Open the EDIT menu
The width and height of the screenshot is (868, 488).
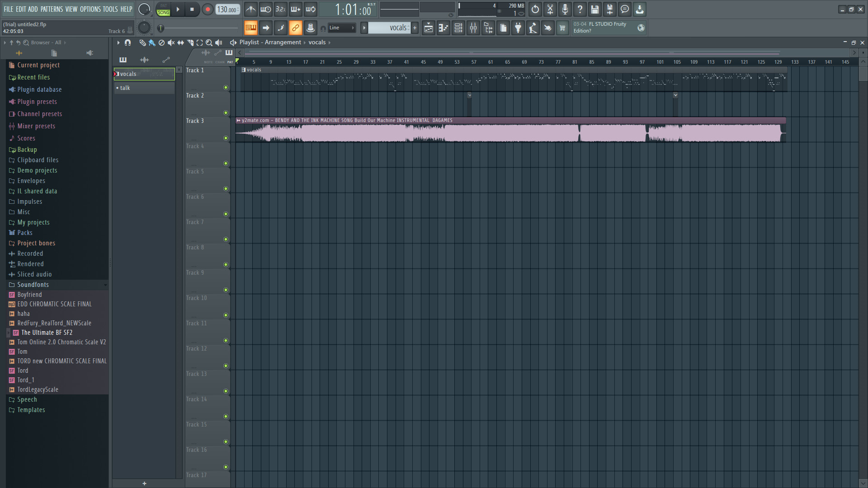point(21,9)
